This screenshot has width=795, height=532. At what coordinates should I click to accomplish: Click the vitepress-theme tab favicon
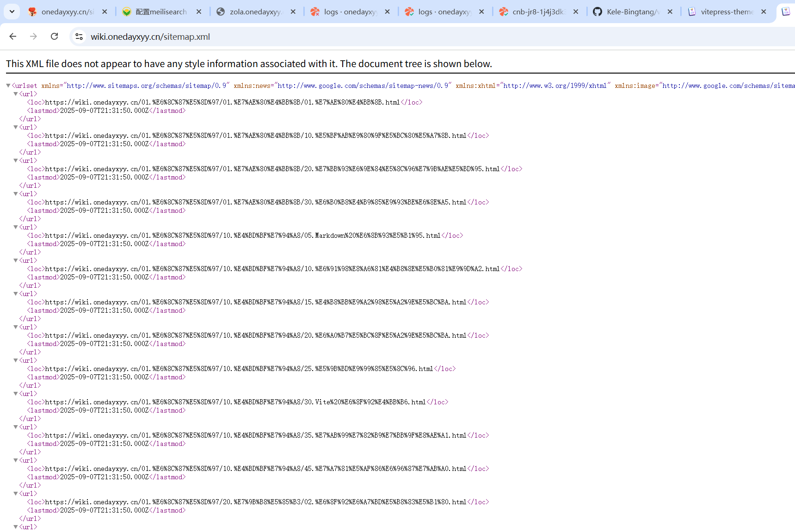(x=692, y=12)
